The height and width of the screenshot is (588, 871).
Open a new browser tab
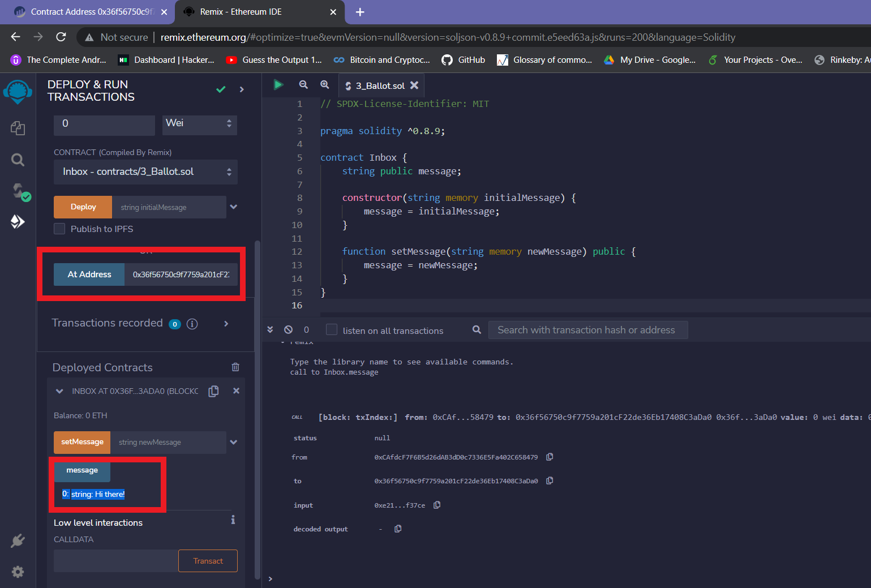tap(360, 12)
